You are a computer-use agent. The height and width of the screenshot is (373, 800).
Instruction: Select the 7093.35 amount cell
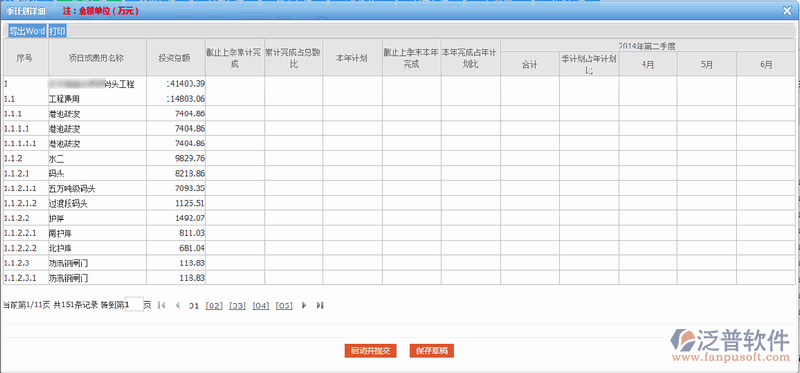[x=176, y=188]
